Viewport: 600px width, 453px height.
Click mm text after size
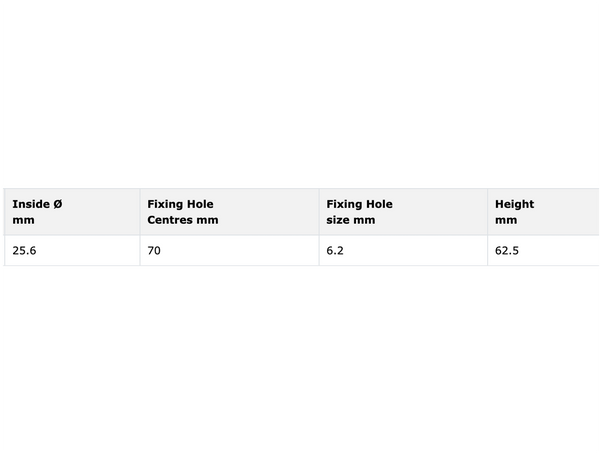364,220
